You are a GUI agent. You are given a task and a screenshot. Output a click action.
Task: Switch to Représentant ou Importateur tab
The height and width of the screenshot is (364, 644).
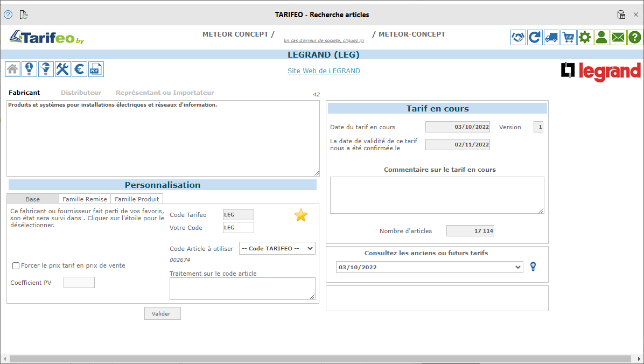(165, 93)
